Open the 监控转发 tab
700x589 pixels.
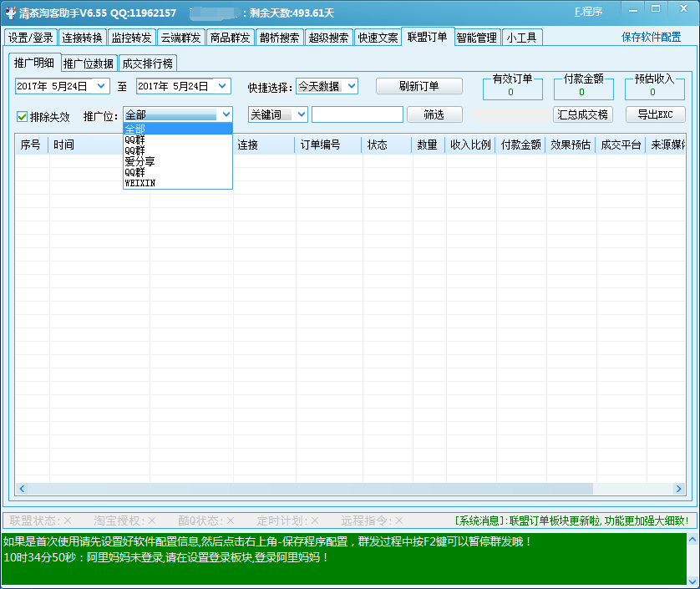click(x=131, y=38)
